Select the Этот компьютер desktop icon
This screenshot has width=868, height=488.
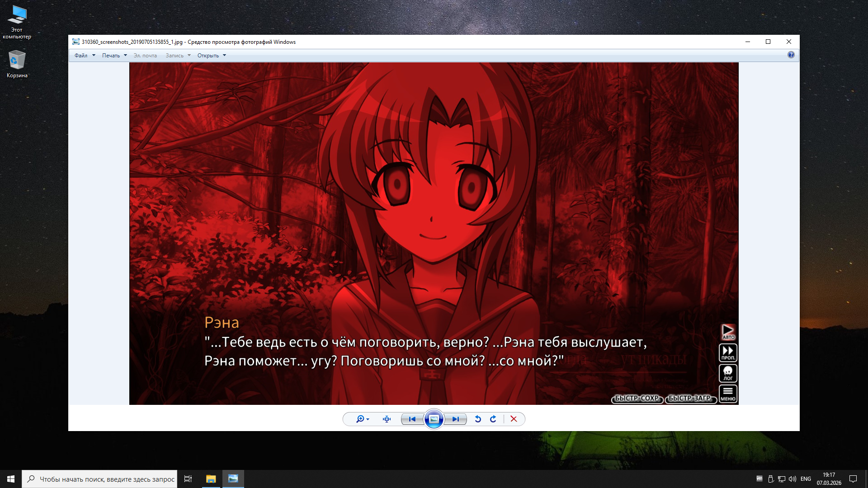point(17,23)
